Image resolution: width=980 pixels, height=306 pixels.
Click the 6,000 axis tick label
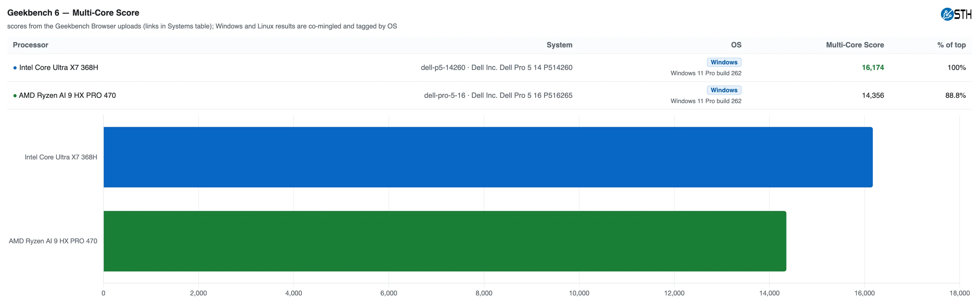click(x=389, y=293)
